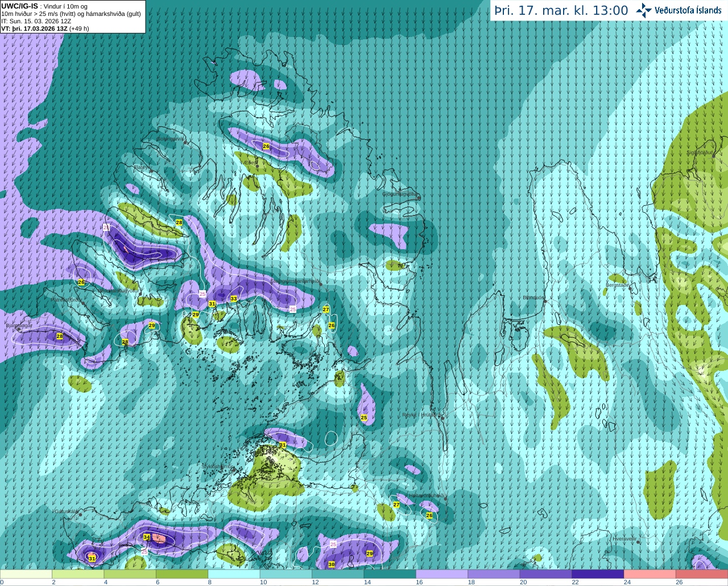Click the Steingrímsfjarðarheiði station label
This screenshot has height=586, width=728.
[295, 281]
